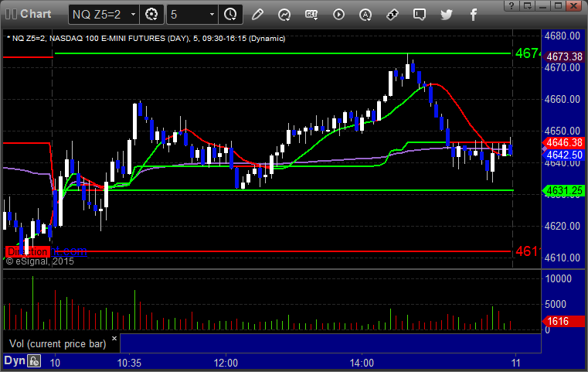Image resolution: width=588 pixels, height=372 pixels.
Task: Close the Vol study legend with X
Action: pos(114,338)
